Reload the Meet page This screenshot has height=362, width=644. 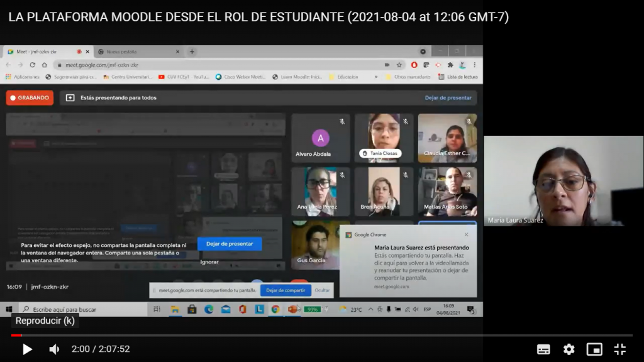point(33,65)
